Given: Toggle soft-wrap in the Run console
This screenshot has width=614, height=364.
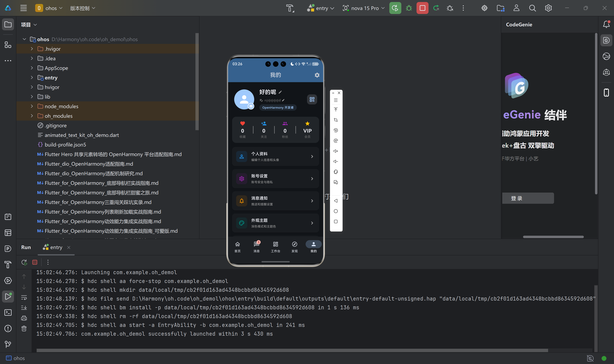Looking at the screenshot, I should point(24,298).
